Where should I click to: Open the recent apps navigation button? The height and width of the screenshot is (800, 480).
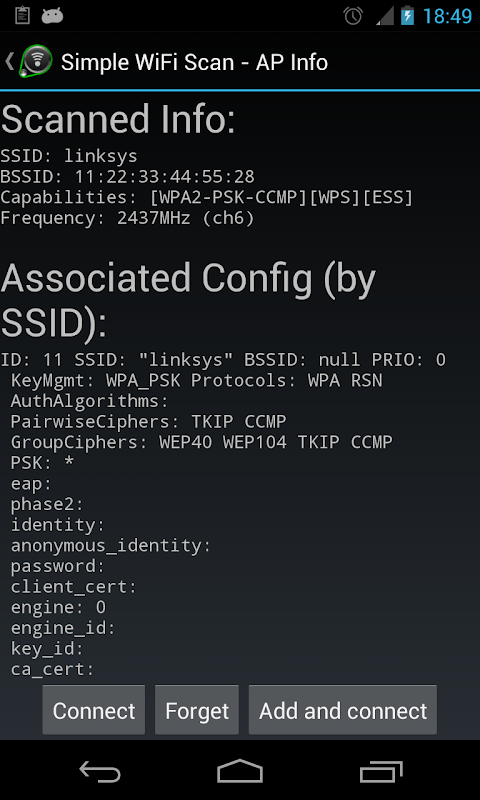[x=381, y=771]
